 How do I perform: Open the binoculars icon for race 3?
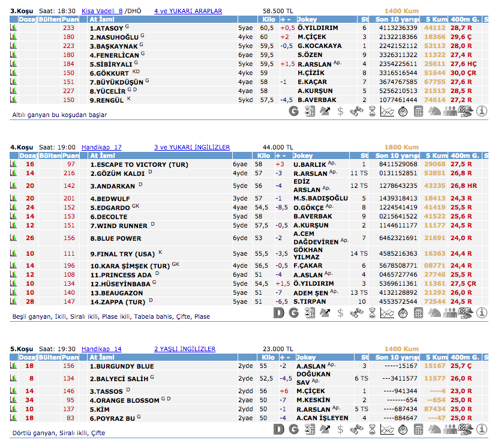pos(356,111)
